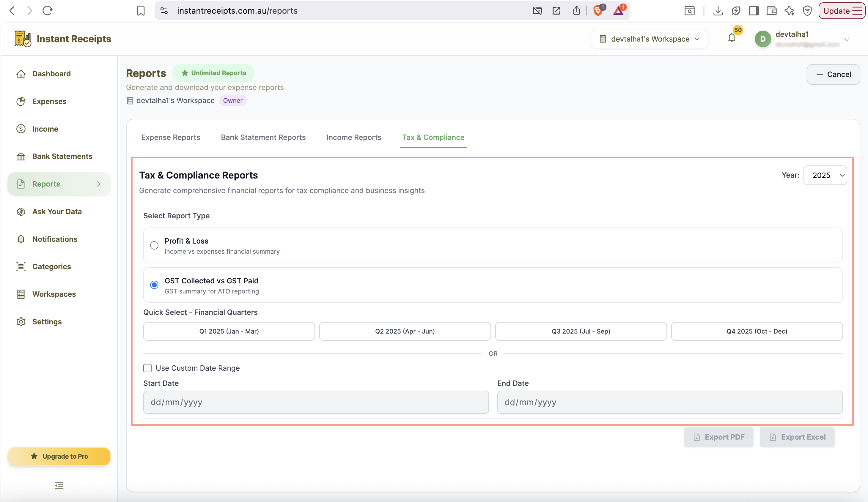868x502 pixels.
Task: Open the downloads icon in toolbar
Action: click(718, 11)
